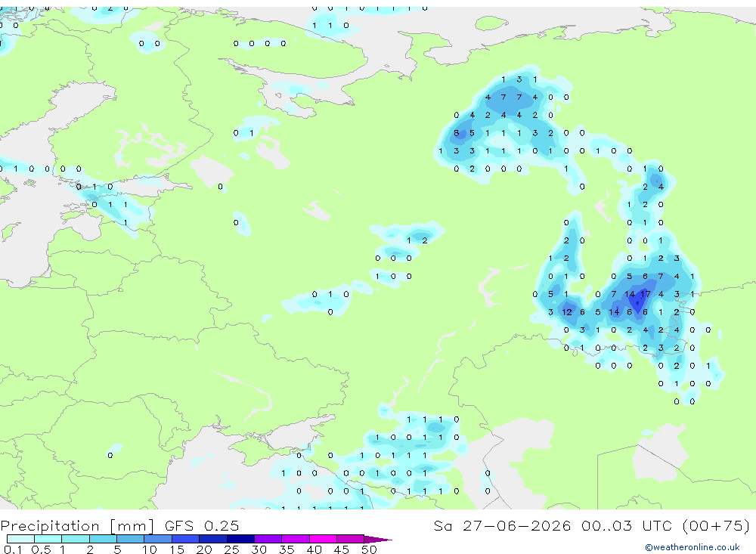
Task: Select the legend label '0.1'
Action: 13,549
